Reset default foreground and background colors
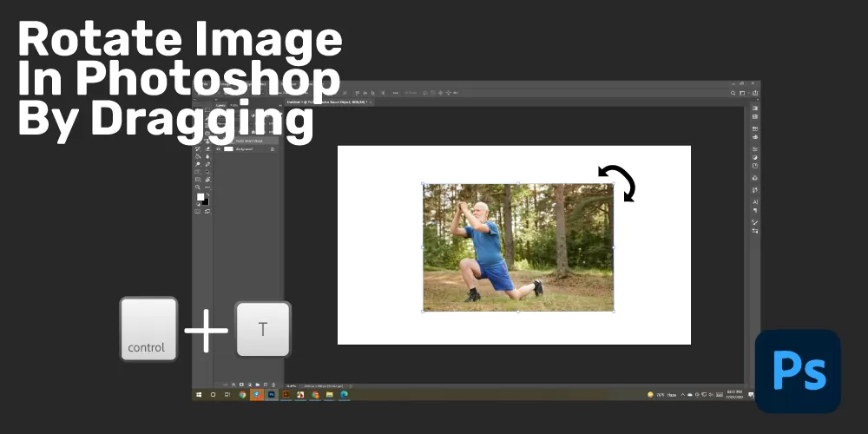This screenshot has width=868, height=434. pos(198,204)
